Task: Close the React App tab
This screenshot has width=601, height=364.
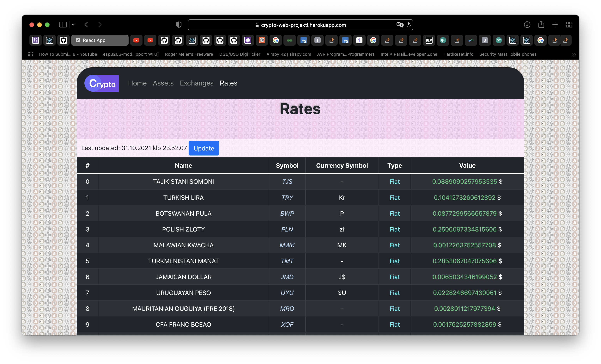Action: [78, 40]
